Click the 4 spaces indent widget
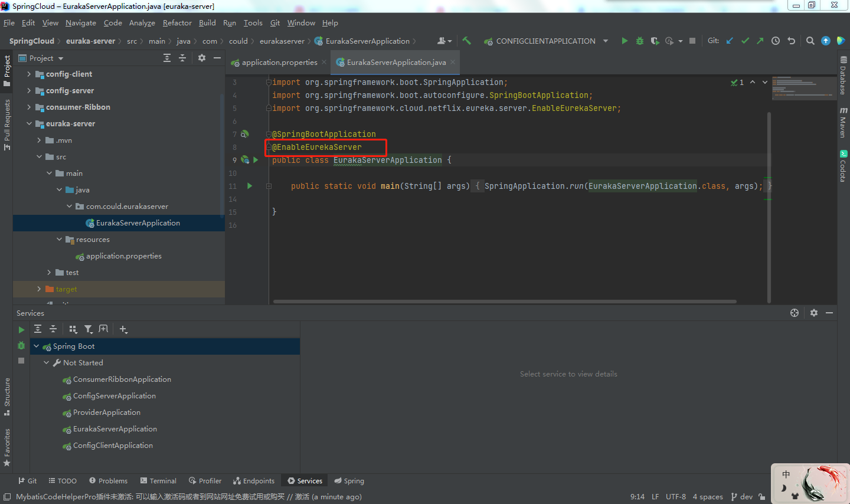Viewport: 850px width, 504px height. 708,497
